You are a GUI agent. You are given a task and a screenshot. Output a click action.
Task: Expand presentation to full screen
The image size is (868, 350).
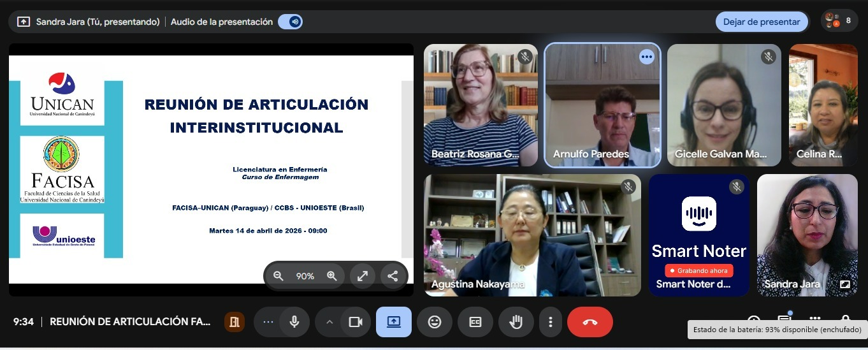[362, 276]
